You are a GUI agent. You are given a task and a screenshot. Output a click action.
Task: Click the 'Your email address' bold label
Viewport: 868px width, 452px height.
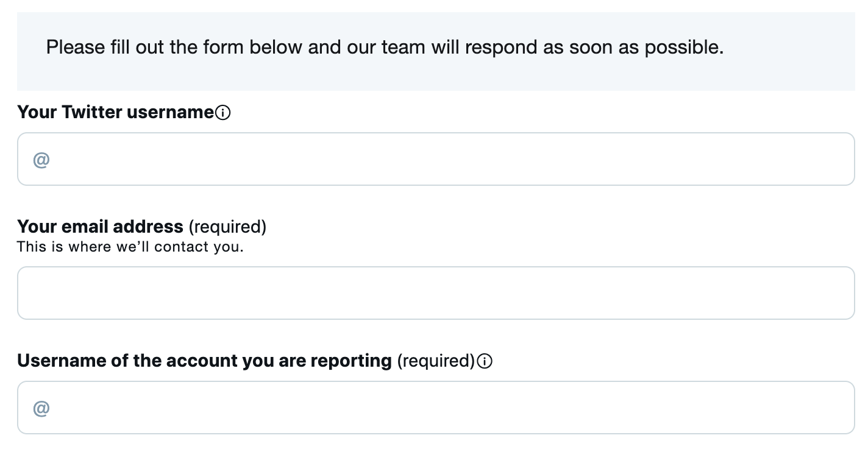pyautogui.click(x=100, y=227)
